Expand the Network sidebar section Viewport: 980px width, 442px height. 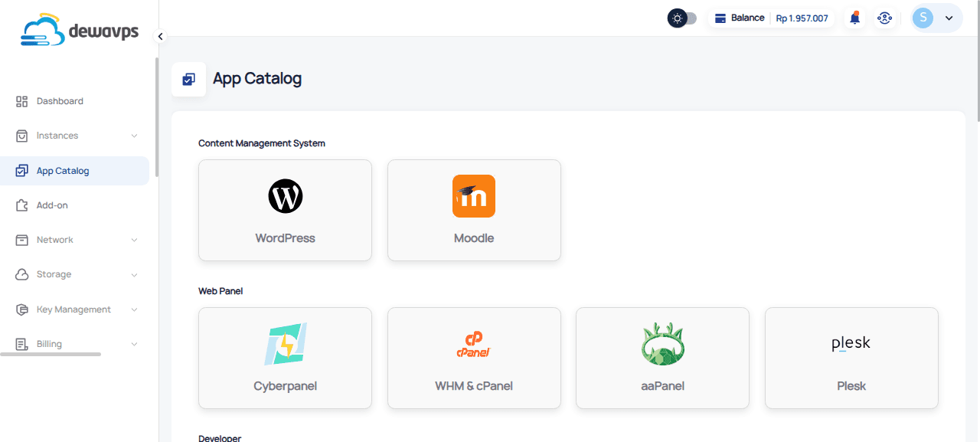(x=135, y=239)
